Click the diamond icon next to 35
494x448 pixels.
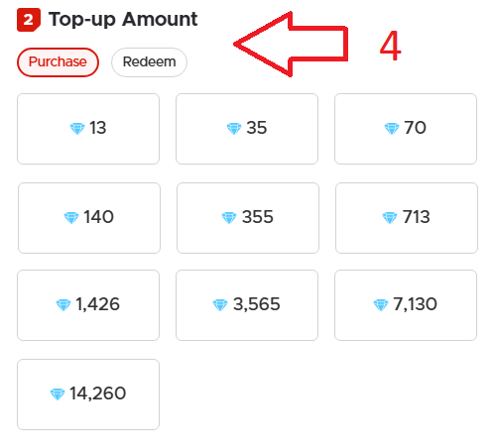pyautogui.click(x=234, y=129)
